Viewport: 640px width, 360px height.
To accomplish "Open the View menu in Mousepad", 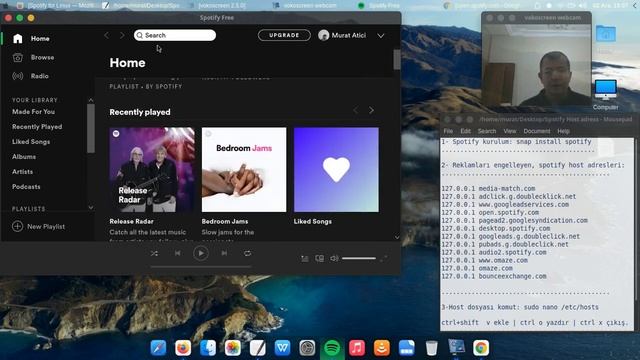I will [510, 131].
